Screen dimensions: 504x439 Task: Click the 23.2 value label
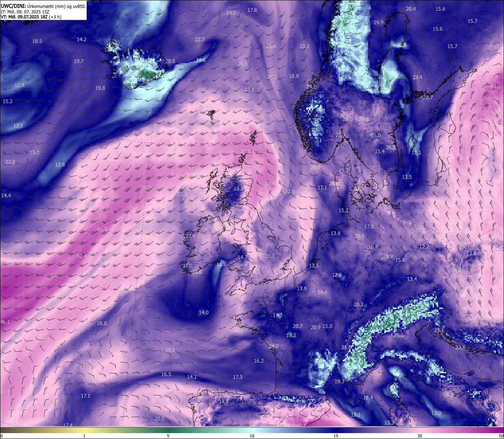(x=304, y=46)
